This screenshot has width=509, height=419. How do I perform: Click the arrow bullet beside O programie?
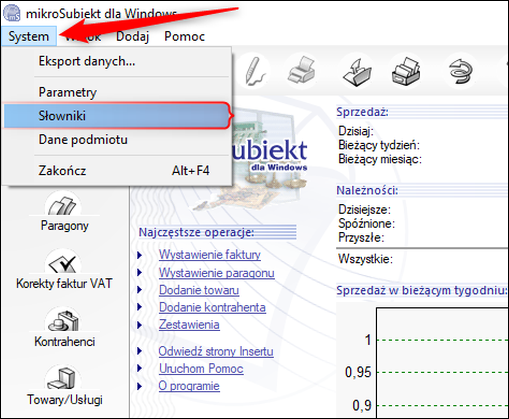coord(140,386)
